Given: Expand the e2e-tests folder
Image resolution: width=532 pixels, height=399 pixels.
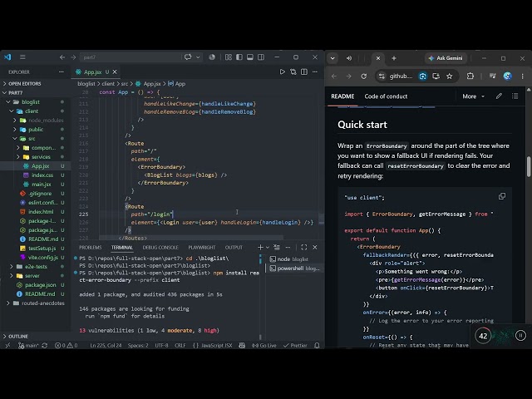Looking at the screenshot, I should pos(36,266).
